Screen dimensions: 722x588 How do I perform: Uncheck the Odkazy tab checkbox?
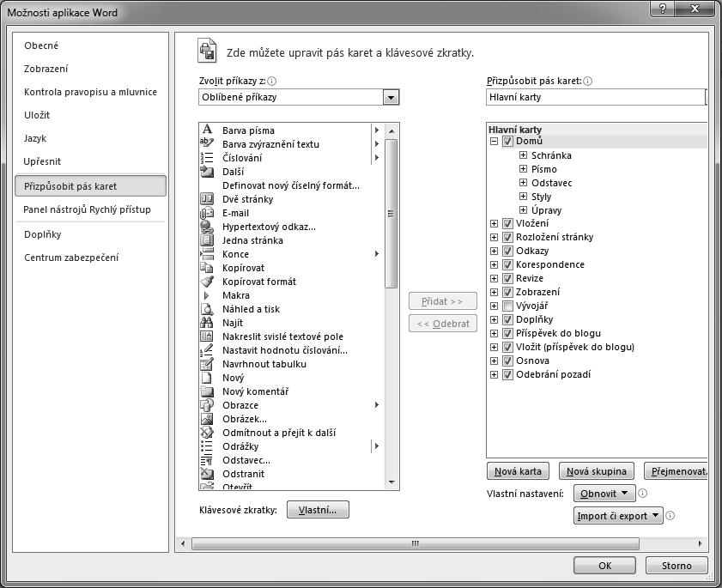click(507, 251)
